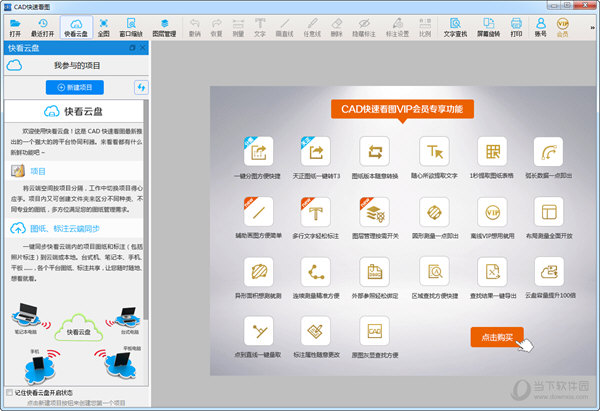Click the 多行文字轻松标注 T icon
600x411 pixels.
click(316, 212)
